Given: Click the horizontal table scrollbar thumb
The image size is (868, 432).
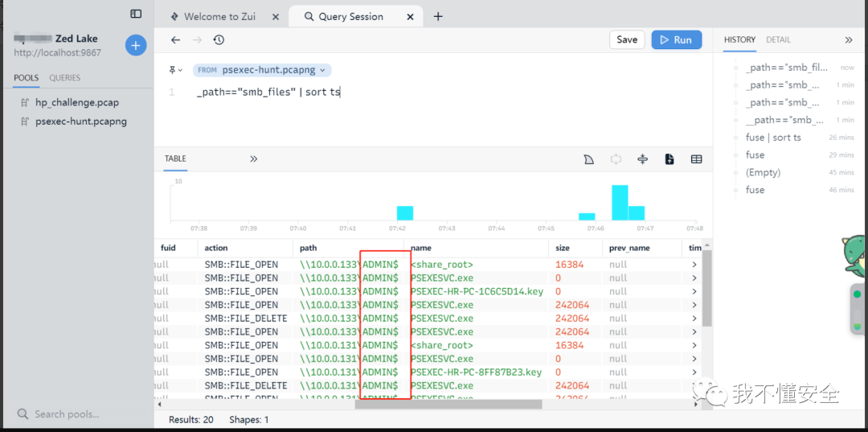Looking at the screenshot, I should click(x=448, y=405).
